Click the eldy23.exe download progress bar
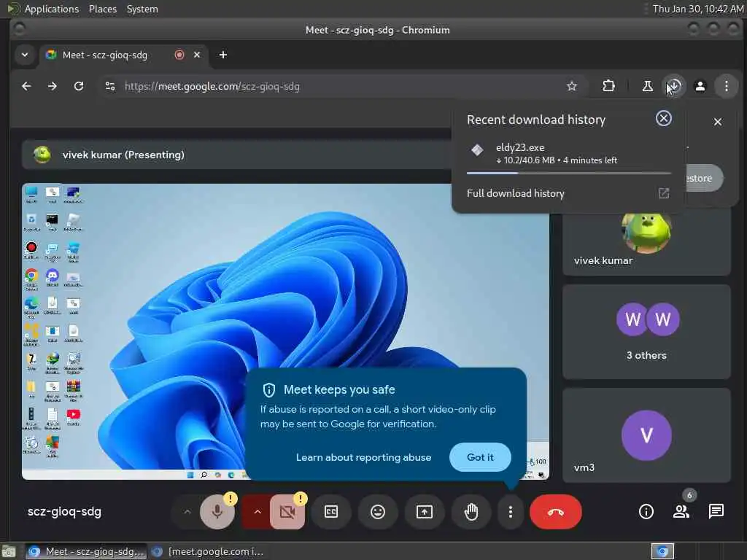This screenshot has height=560, width=747. point(569,174)
